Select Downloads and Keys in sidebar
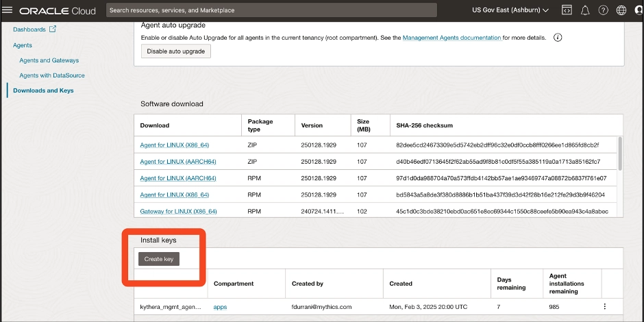Image resolution: width=644 pixels, height=322 pixels. [x=44, y=90]
